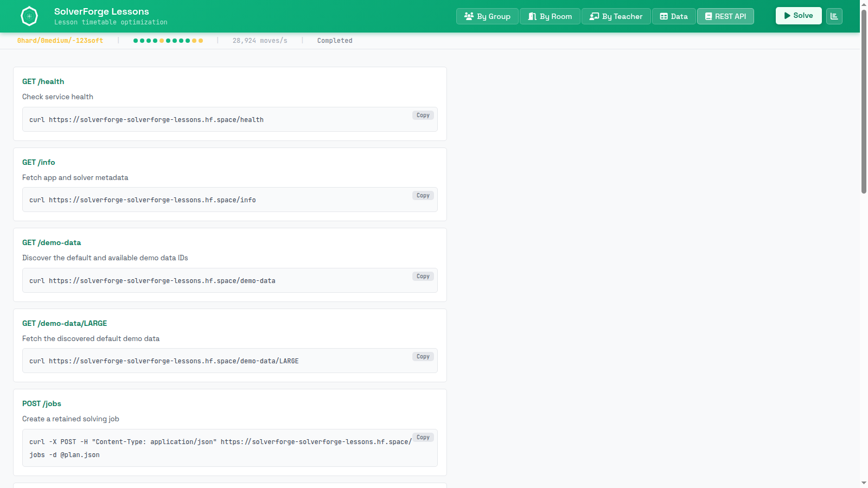This screenshot has height=488, width=868.
Task: Click the SolverForge Lessons title
Action: coord(101,11)
